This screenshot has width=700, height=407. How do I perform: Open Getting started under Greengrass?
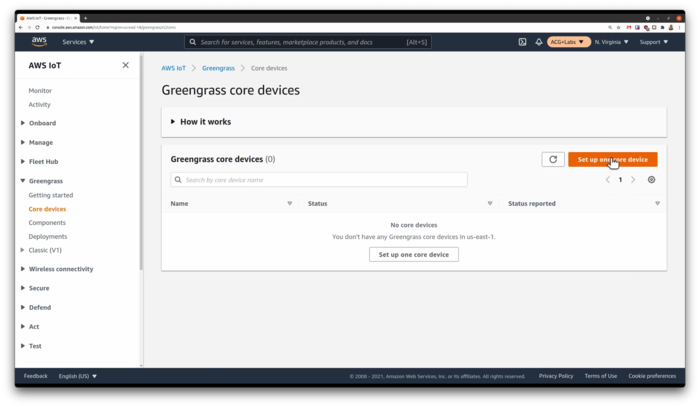pos(51,195)
